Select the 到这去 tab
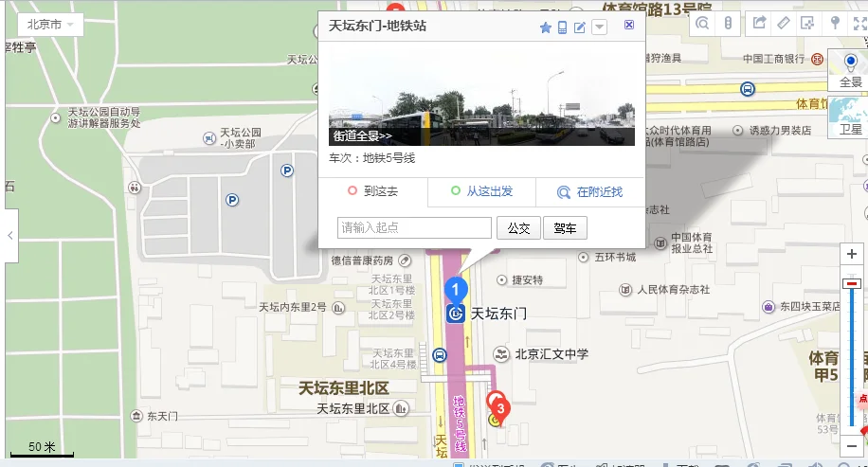 click(x=373, y=191)
